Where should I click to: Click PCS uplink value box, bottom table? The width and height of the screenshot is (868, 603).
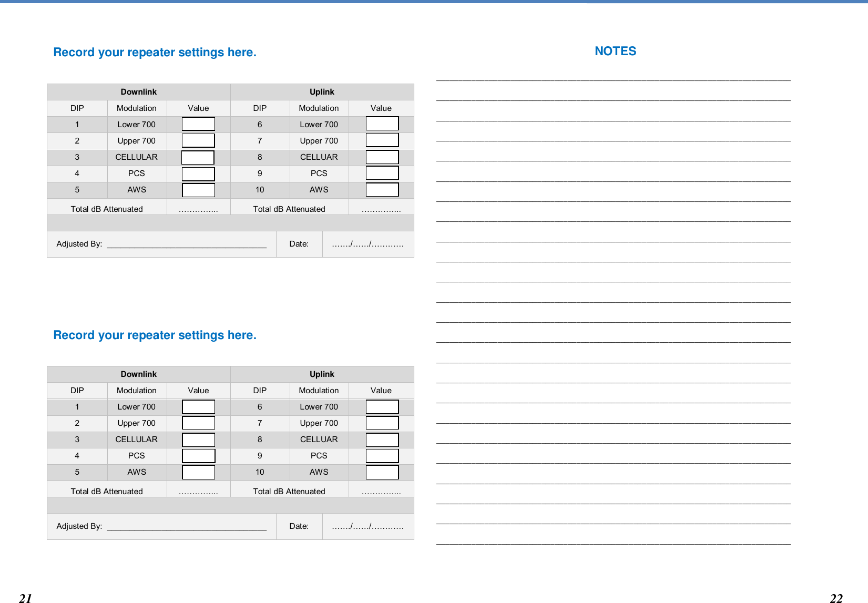382,456
